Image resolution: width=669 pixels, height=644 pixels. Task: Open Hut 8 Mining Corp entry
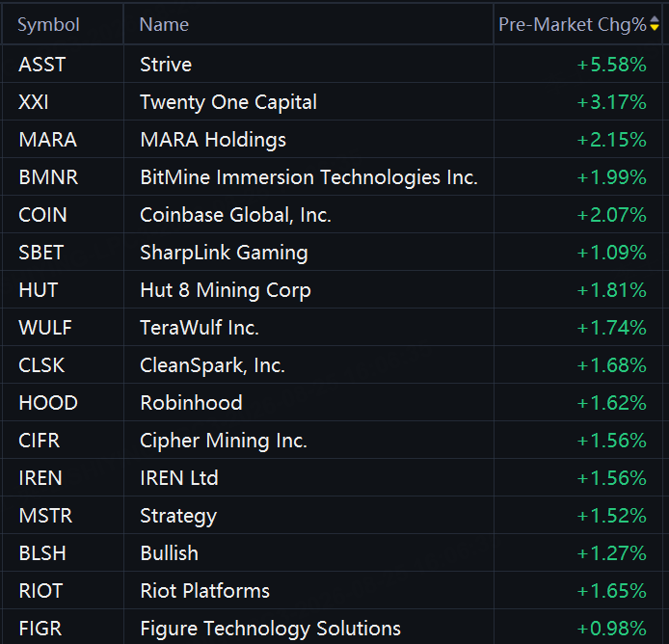click(226, 290)
